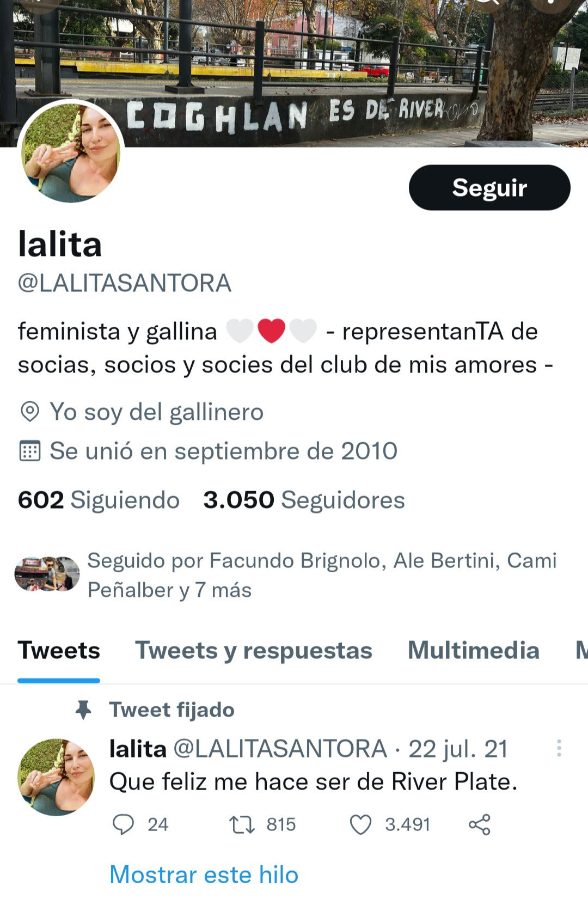Retweet the pinned River Plate tweet
The width and height of the screenshot is (588, 905).
pyautogui.click(x=242, y=824)
